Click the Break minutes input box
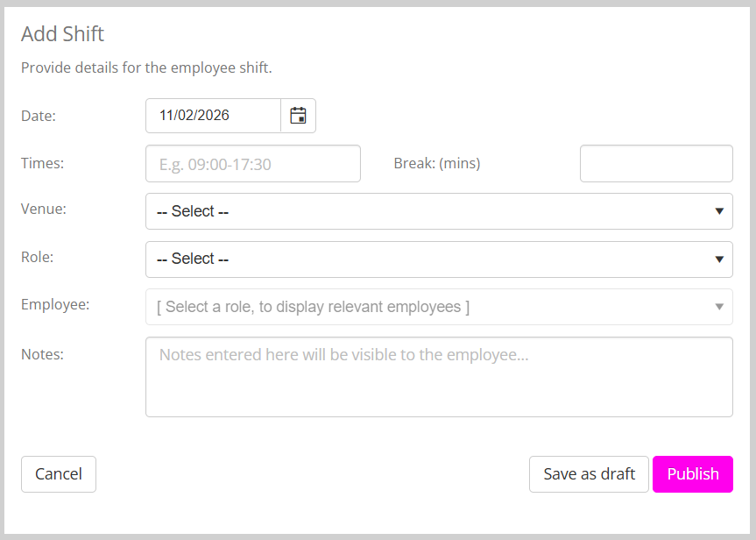 coord(655,164)
